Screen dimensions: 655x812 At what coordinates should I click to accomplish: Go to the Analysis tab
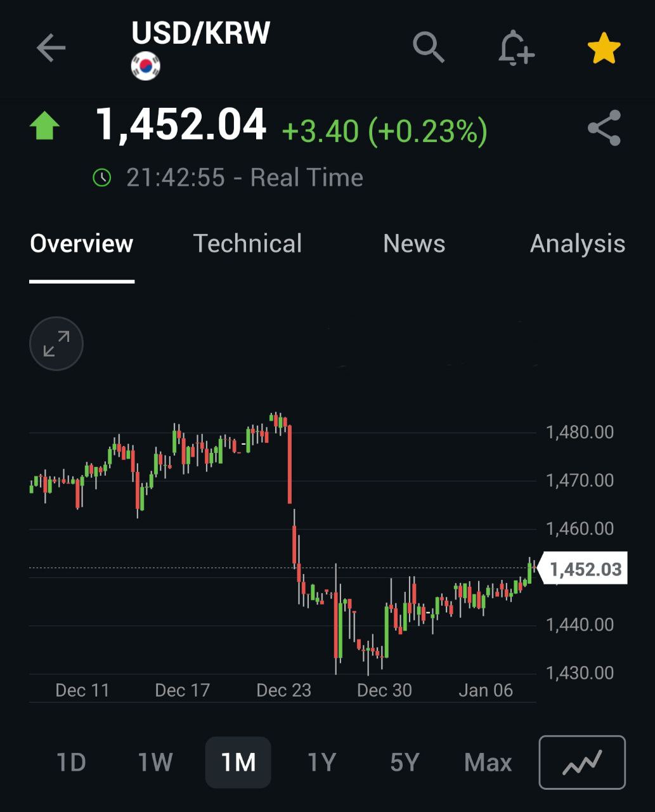coord(577,244)
